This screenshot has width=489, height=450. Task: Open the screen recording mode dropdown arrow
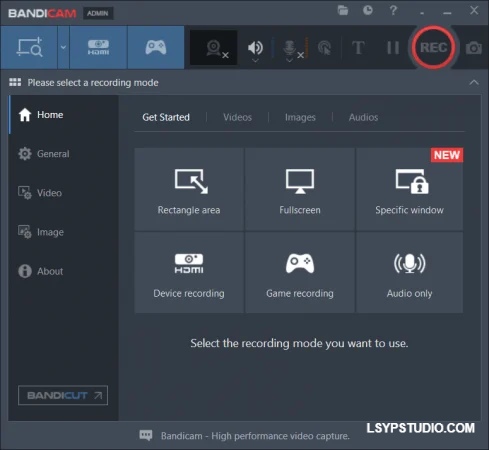coord(63,47)
